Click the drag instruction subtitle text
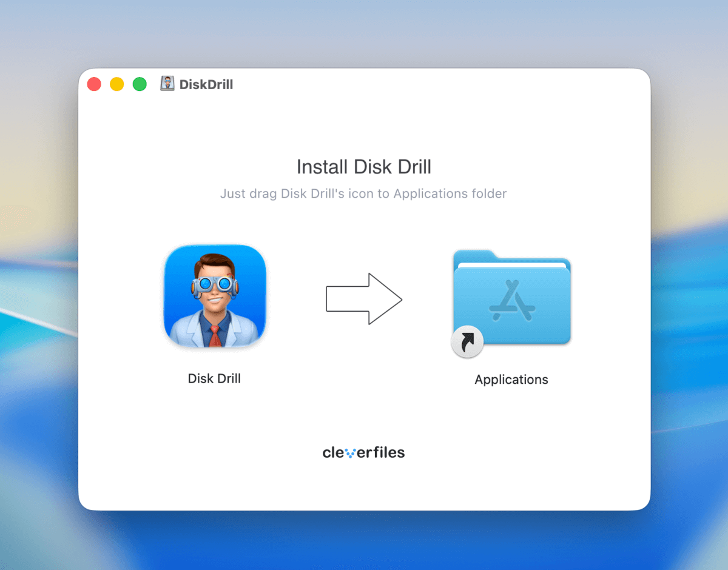Screen dimensions: 728x570 (x=363, y=193)
